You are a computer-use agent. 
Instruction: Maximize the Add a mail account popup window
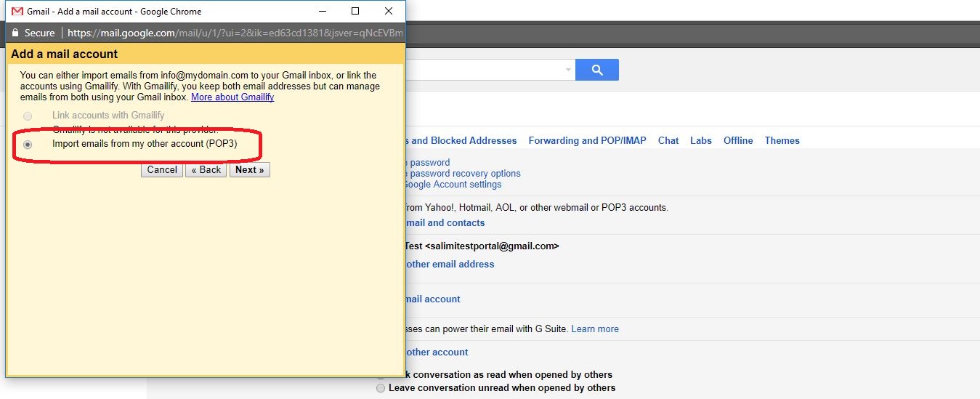(355, 11)
